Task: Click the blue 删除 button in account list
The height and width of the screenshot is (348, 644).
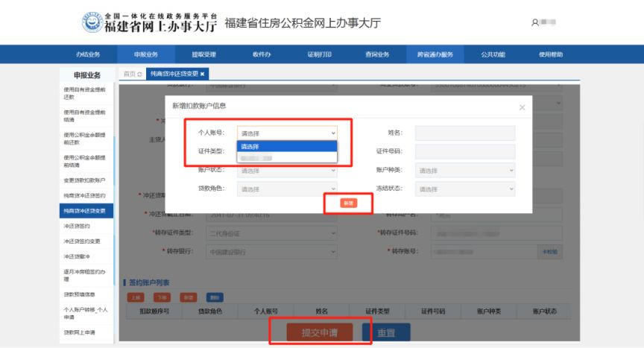Action: click(x=215, y=297)
